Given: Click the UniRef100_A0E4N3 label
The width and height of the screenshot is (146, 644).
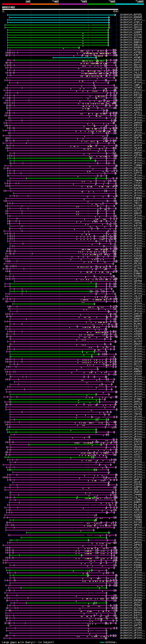Looking at the screenshot, I should [131, 105].
